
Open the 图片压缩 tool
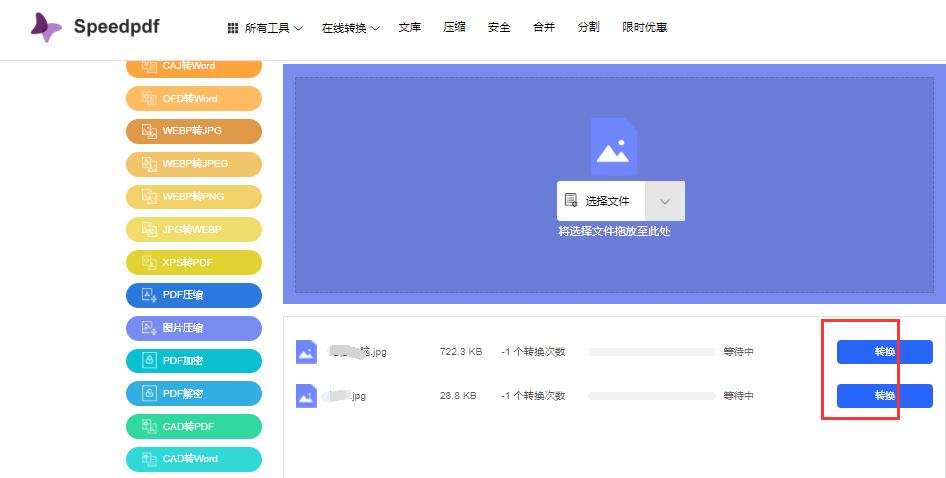click(194, 328)
